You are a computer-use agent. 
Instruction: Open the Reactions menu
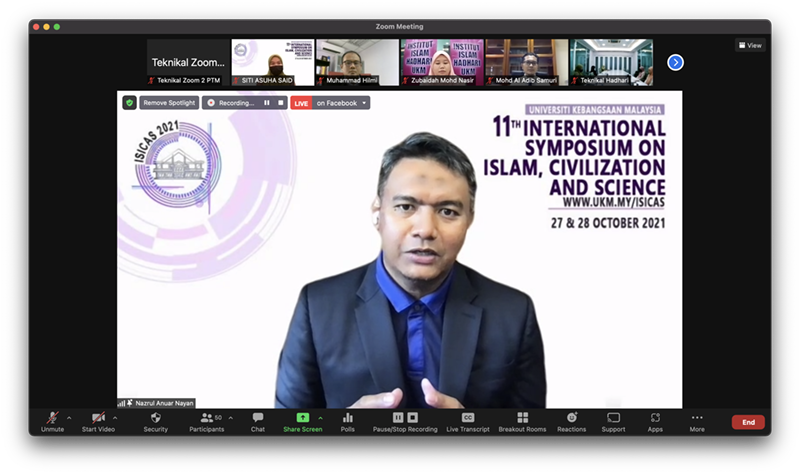tap(571, 418)
